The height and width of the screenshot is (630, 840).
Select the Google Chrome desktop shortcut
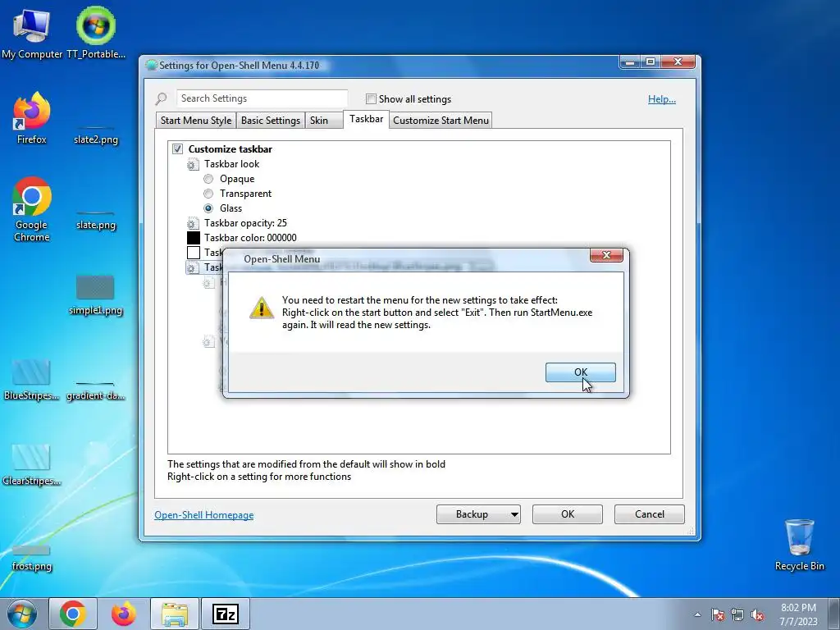32,209
